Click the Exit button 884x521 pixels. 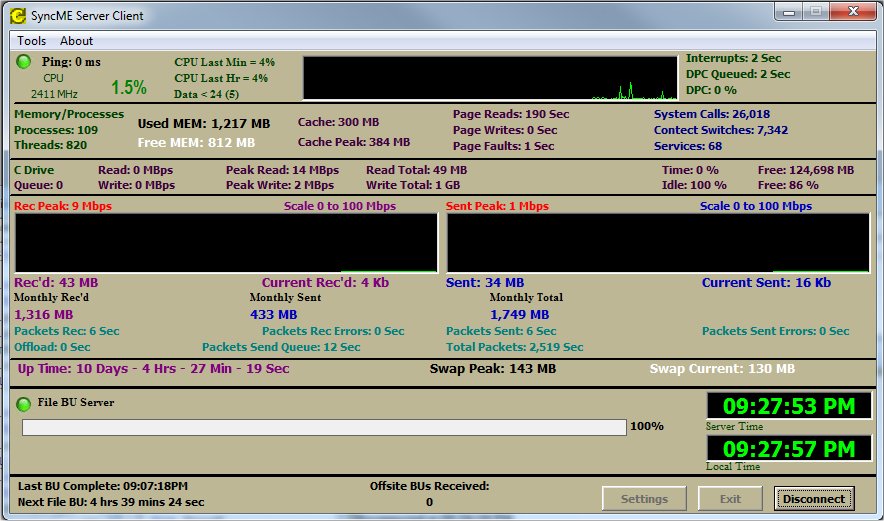(730, 498)
